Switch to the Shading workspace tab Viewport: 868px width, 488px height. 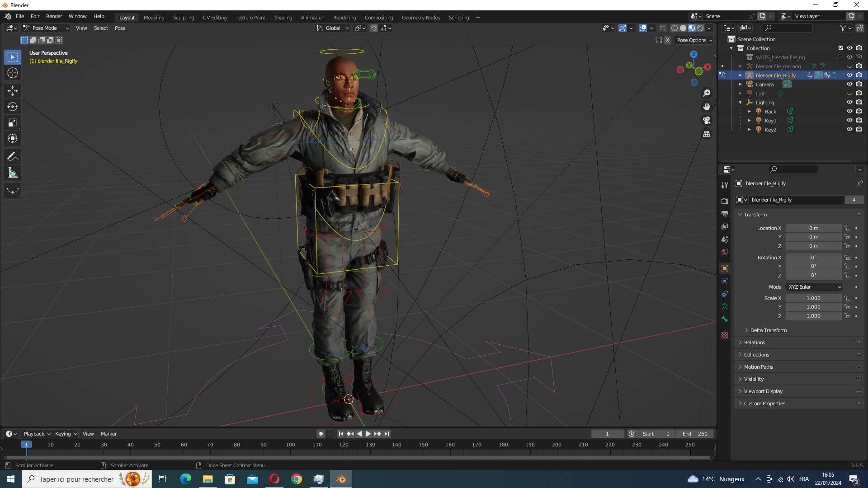click(x=283, y=18)
